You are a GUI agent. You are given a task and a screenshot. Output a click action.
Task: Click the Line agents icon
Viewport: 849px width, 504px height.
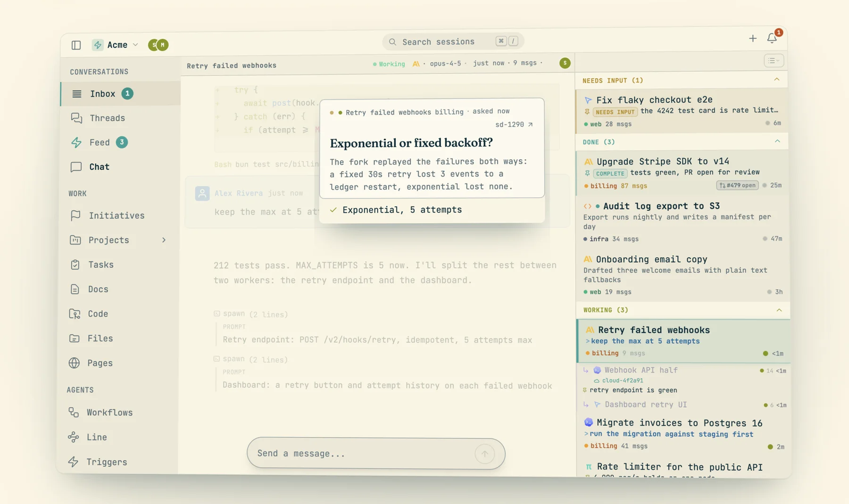[x=74, y=437]
